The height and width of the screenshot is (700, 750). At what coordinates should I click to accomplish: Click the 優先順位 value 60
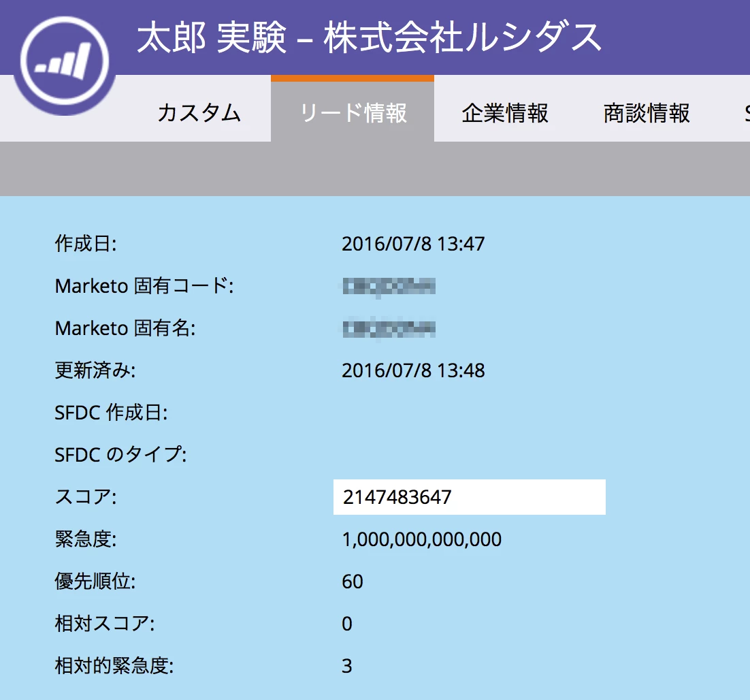point(353,582)
